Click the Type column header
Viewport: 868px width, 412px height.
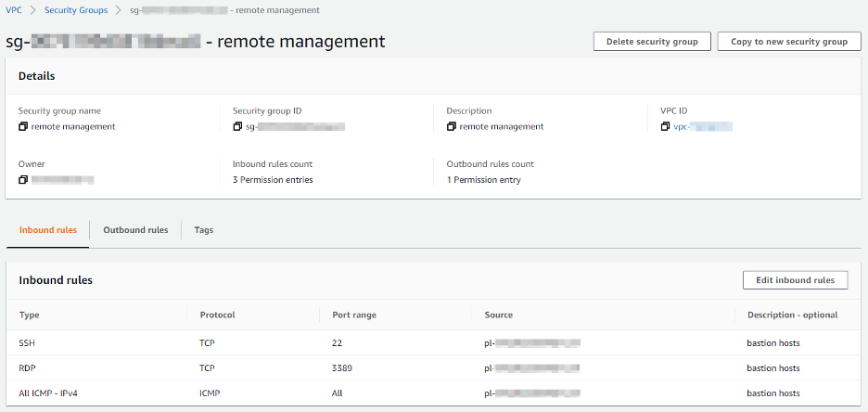[x=29, y=315]
